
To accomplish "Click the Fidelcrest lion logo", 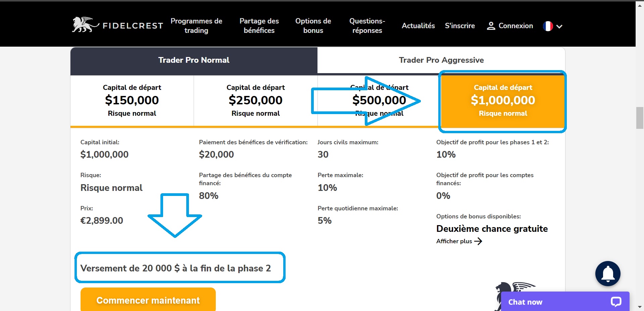I will pyautogui.click(x=85, y=25).
